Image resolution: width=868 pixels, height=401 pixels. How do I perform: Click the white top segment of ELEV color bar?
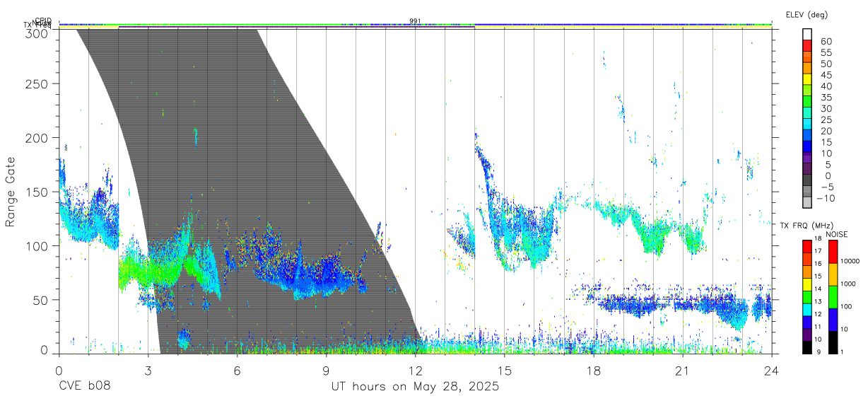(x=807, y=34)
